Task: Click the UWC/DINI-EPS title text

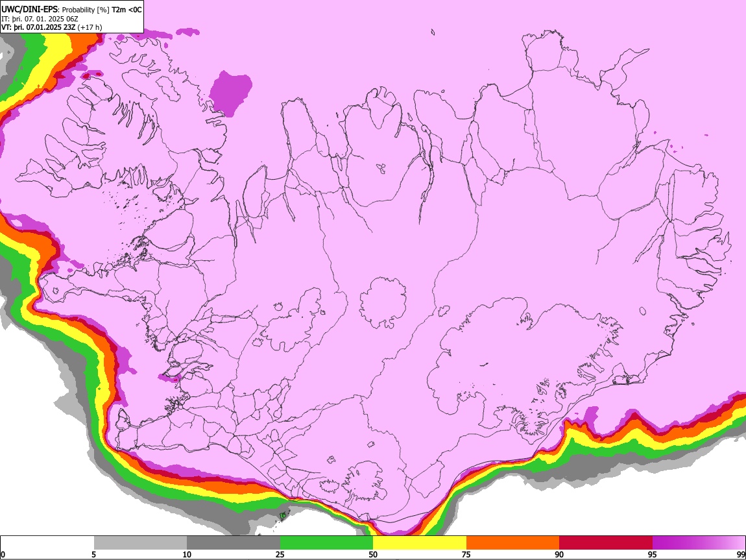Action: 29,9
